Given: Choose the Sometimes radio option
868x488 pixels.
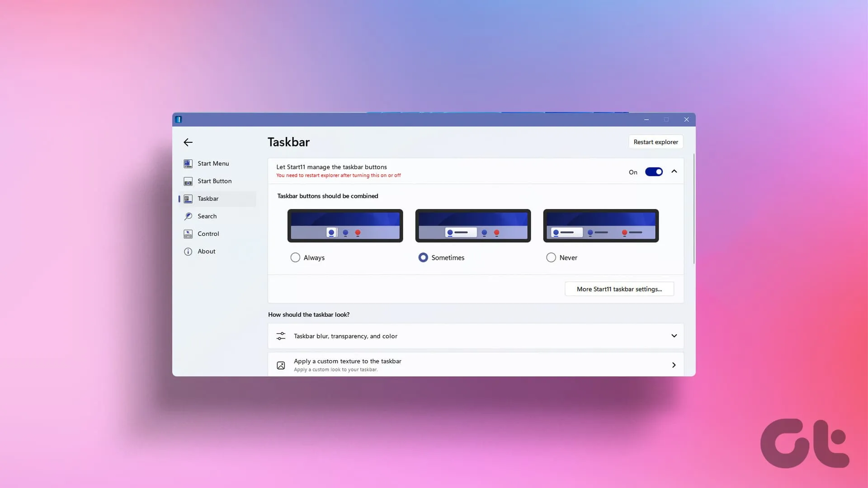Looking at the screenshot, I should (x=423, y=258).
